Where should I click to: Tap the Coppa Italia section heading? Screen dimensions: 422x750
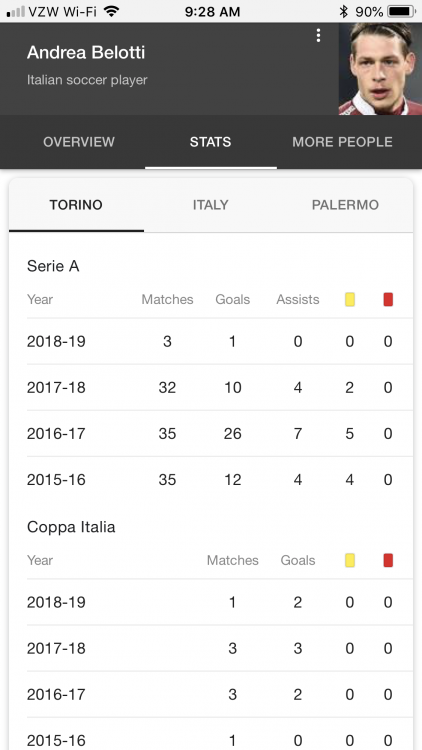click(71, 527)
